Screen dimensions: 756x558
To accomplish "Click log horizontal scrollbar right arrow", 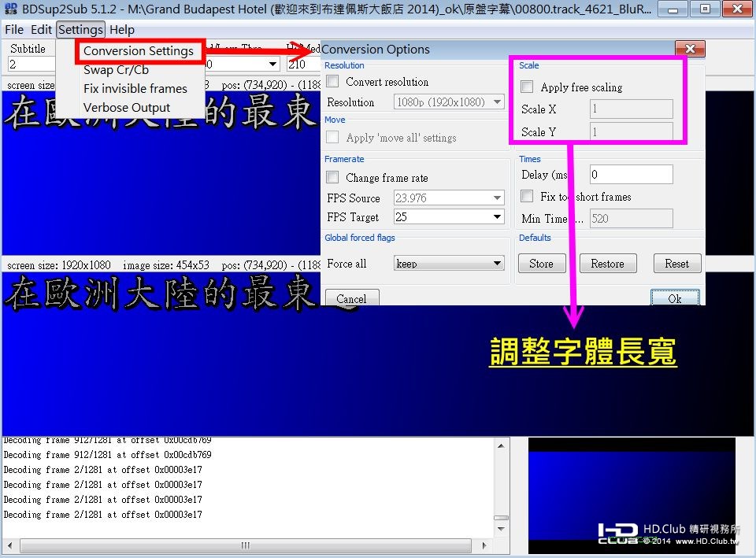I will (484, 545).
